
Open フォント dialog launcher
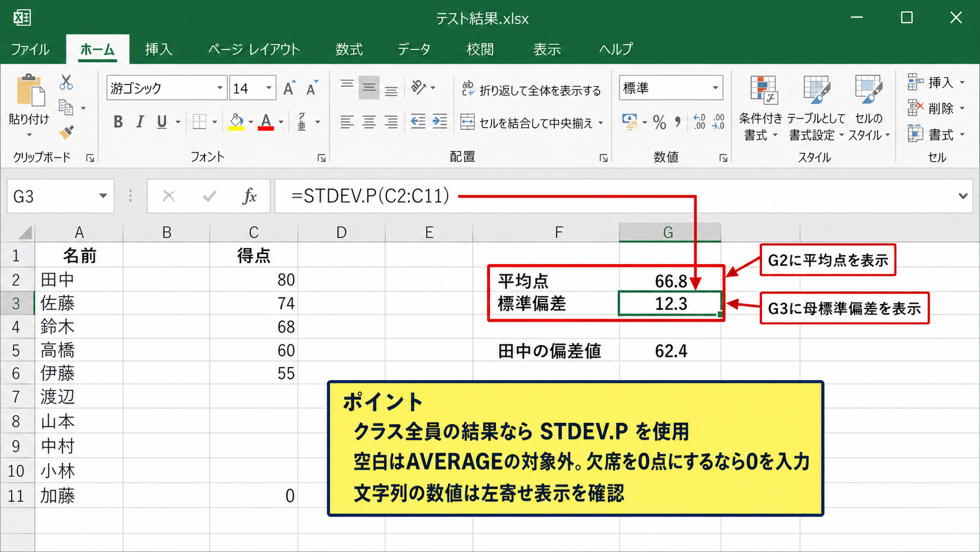(322, 158)
